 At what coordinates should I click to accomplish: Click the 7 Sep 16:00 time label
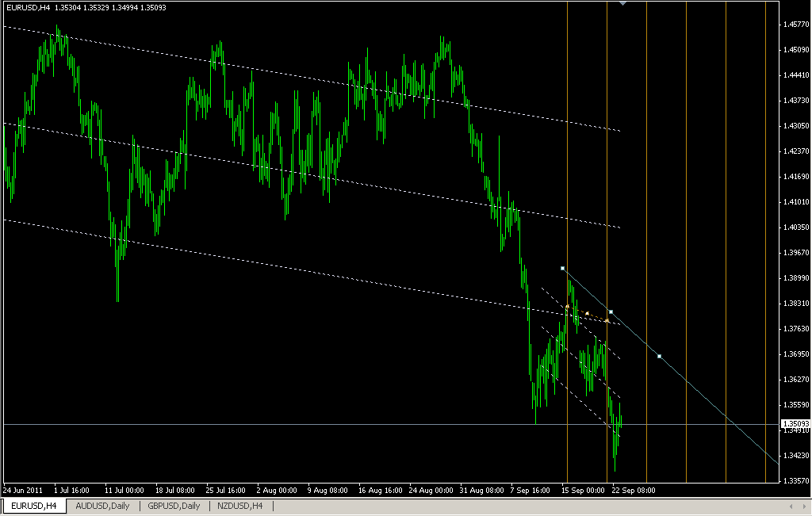click(530, 490)
